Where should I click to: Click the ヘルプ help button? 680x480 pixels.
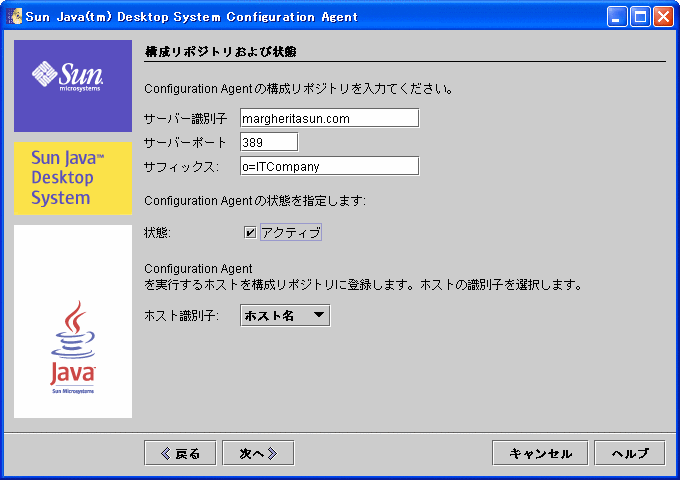630,453
